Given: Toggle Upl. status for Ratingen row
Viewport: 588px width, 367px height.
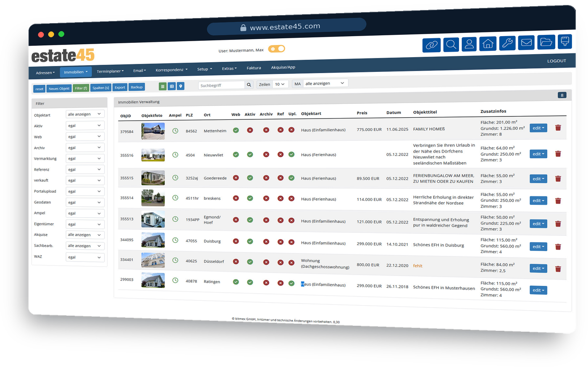Looking at the screenshot, I should pos(291,283).
